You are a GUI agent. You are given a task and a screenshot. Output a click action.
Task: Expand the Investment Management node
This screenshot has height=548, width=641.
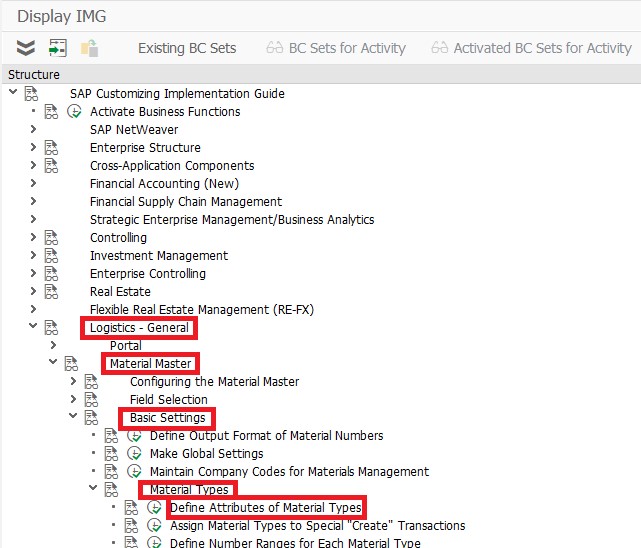(x=33, y=255)
